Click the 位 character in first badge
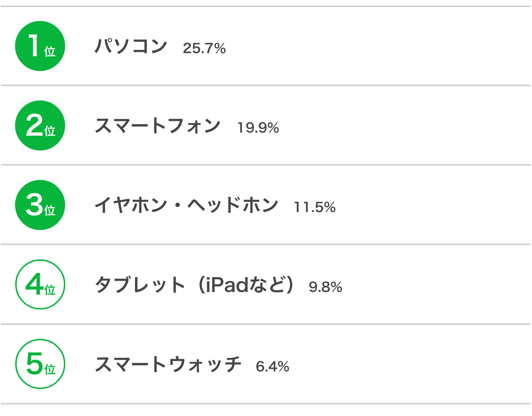The width and height of the screenshot is (532, 416). point(50,52)
